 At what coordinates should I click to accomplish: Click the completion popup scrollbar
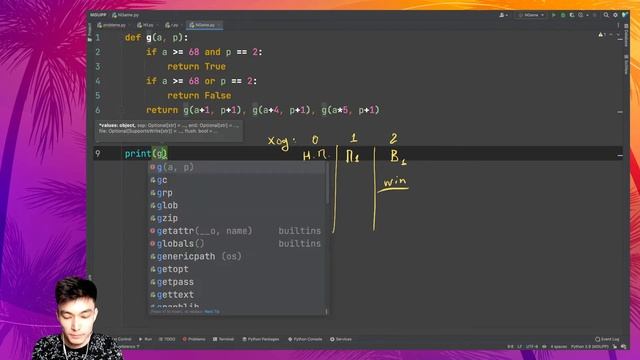(x=327, y=184)
